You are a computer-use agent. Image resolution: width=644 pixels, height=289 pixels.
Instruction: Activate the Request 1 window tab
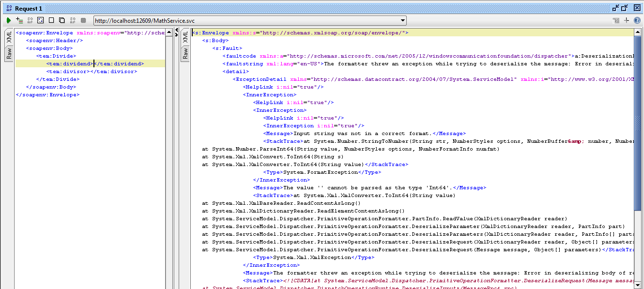click(x=28, y=8)
